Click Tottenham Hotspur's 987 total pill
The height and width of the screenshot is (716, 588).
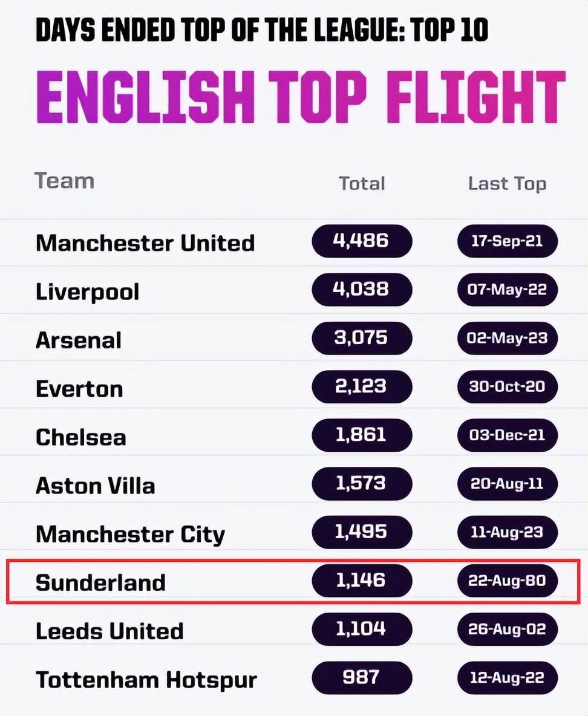pos(362,678)
